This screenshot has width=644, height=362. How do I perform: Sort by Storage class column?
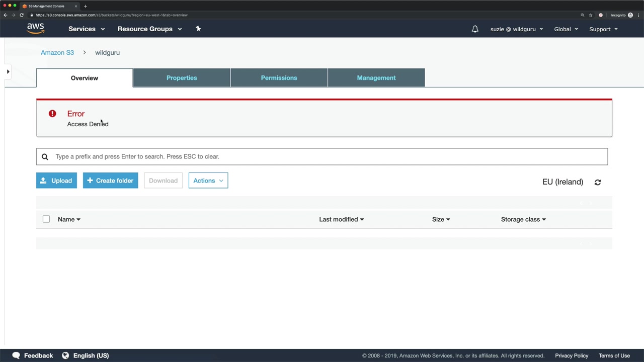click(x=523, y=219)
